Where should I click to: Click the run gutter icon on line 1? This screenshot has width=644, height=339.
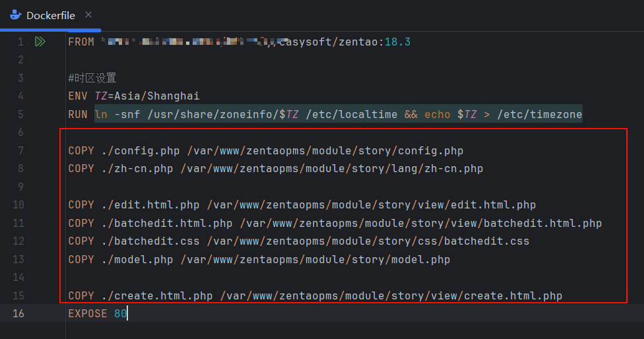pyautogui.click(x=40, y=42)
